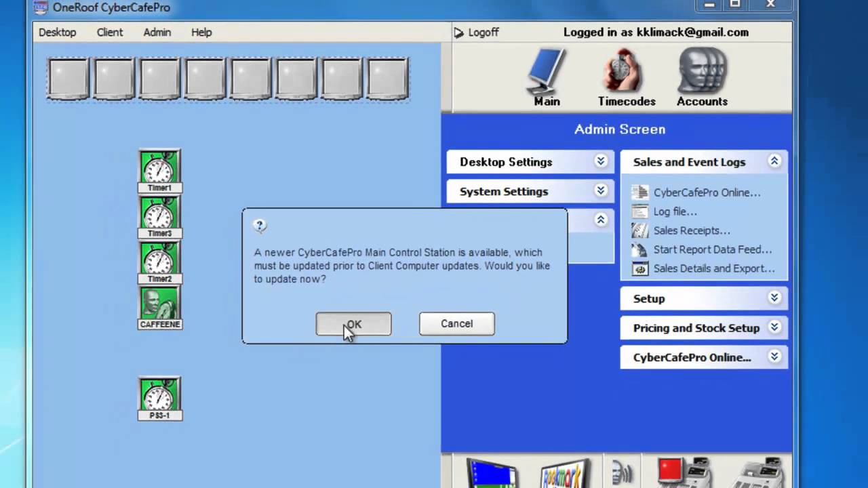868x488 pixels.
Task: Click the Logoff arrow icon
Action: [x=458, y=33]
